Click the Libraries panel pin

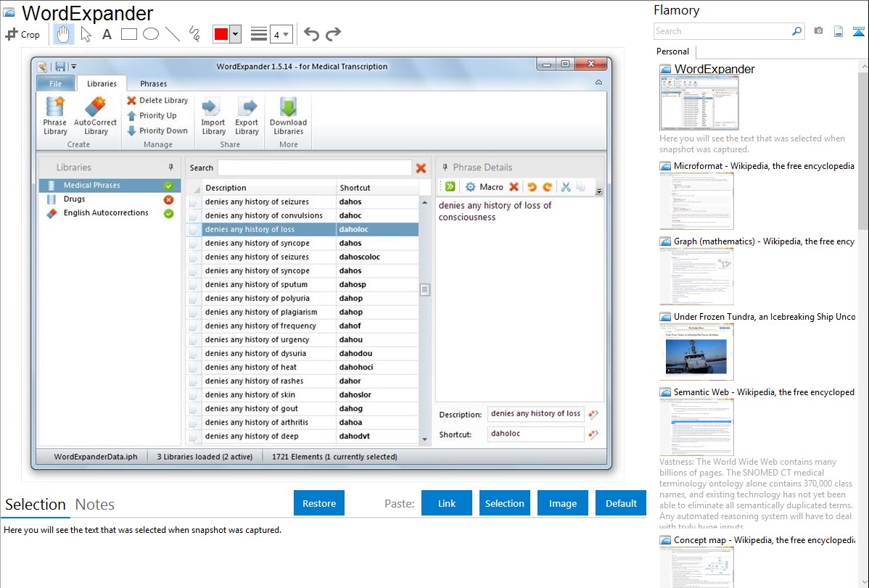170,167
